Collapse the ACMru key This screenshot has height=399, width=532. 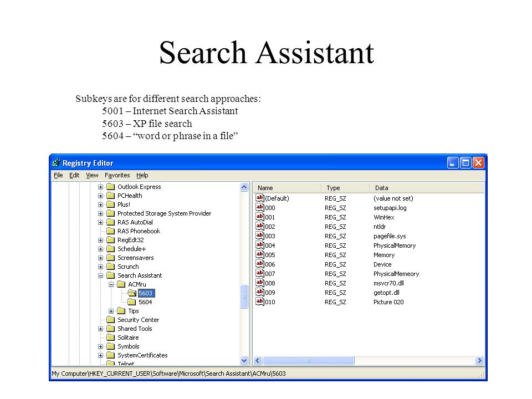pos(111,284)
